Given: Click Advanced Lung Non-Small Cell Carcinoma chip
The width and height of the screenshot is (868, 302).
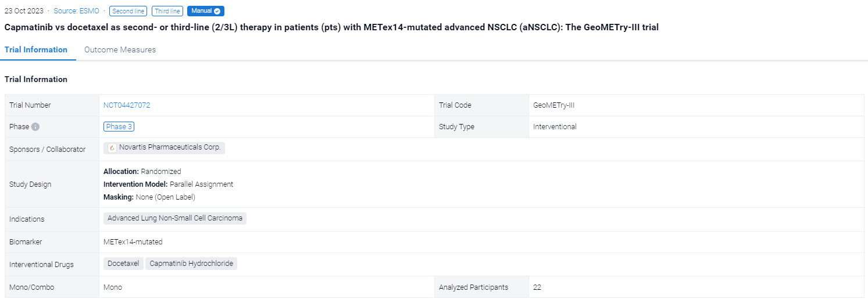Looking at the screenshot, I should click(175, 218).
